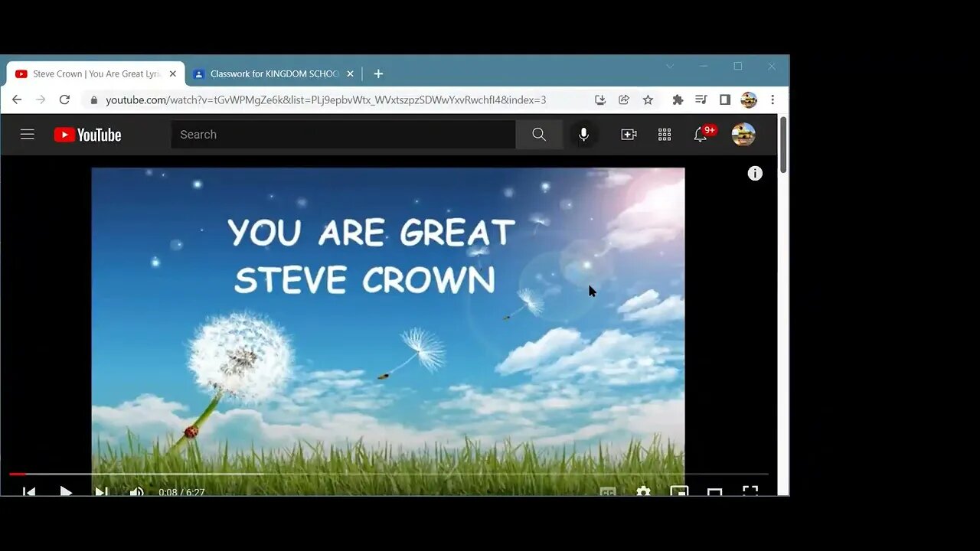Toggle the Chrome side panel

pos(725,99)
